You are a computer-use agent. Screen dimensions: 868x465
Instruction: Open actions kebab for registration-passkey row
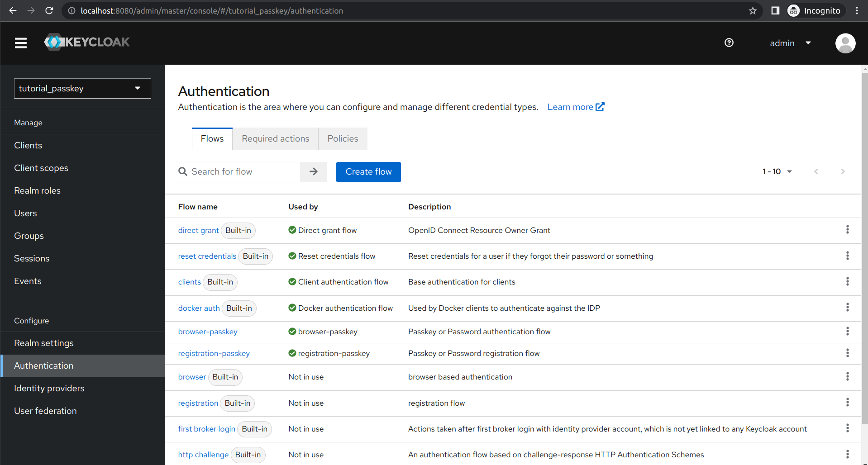[x=847, y=353]
